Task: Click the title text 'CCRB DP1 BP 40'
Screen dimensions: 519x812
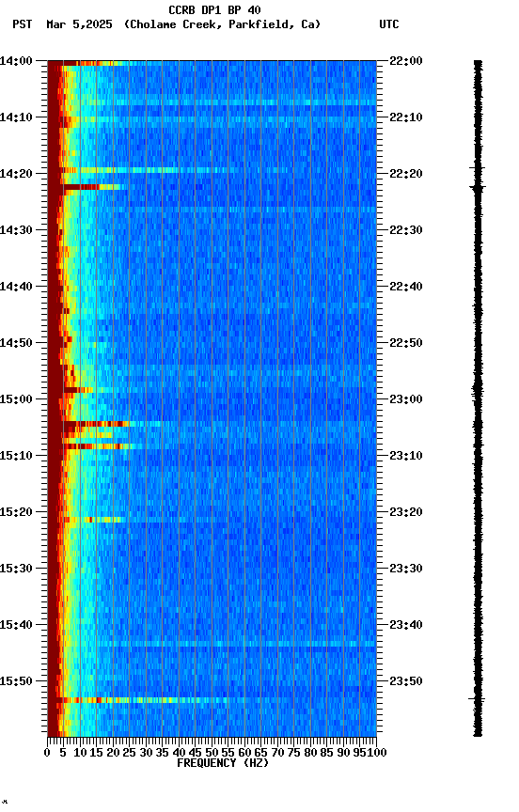Action: click(x=214, y=9)
